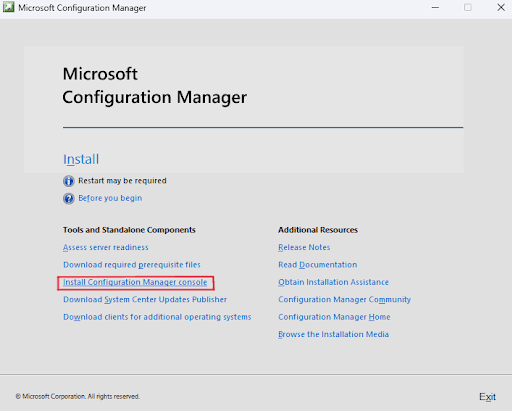Close the Configuration Manager window
512x411 pixels.
click(501, 7)
